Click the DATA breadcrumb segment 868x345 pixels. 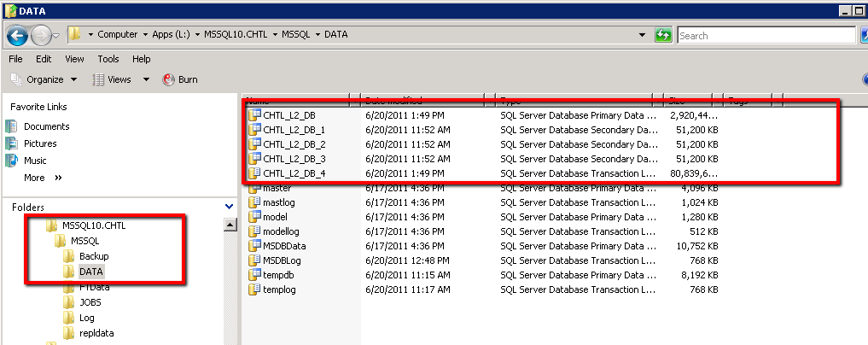[x=336, y=34]
